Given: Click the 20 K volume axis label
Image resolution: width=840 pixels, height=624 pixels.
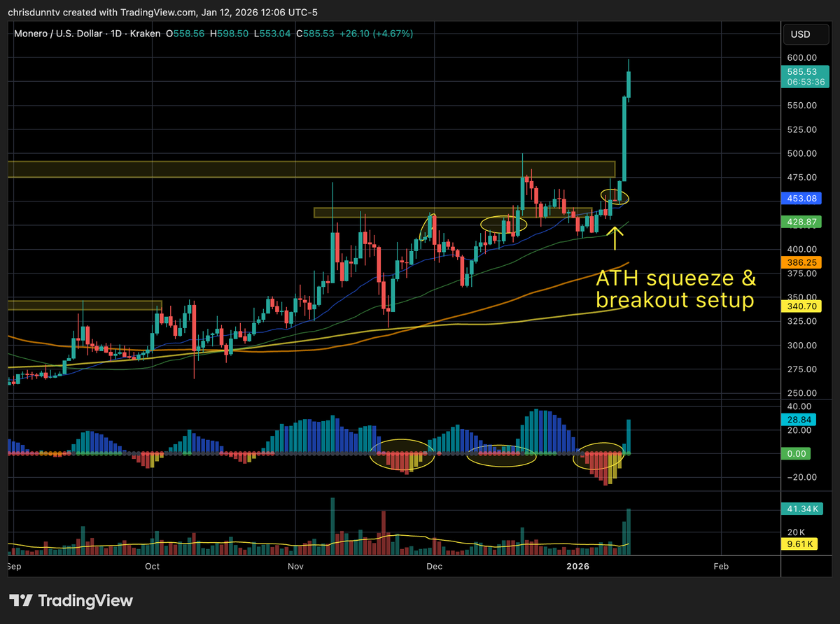Looking at the screenshot, I should coord(795,532).
